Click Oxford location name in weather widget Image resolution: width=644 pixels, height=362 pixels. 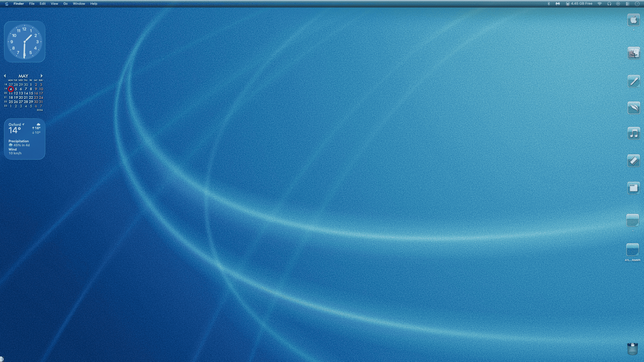point(15,125)
